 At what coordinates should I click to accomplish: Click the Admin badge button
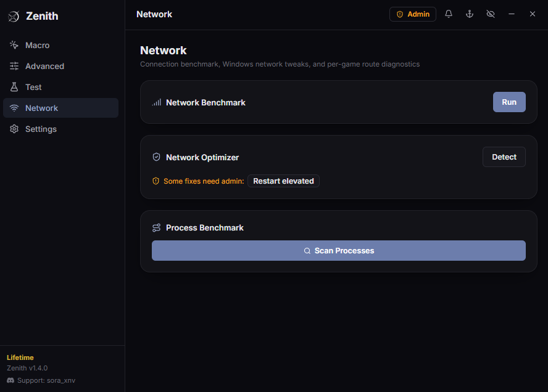(x=412, y=14)
